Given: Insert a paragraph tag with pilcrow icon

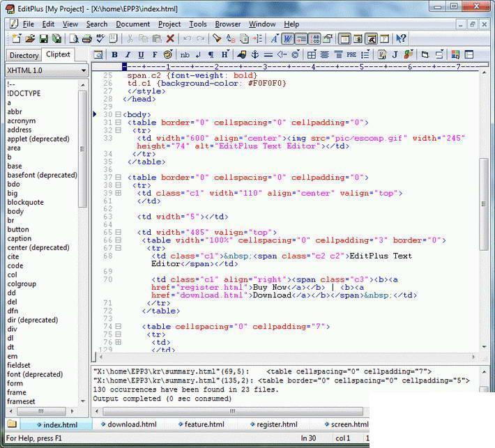Looking at the screenshot, I should [x=211, y=54].
